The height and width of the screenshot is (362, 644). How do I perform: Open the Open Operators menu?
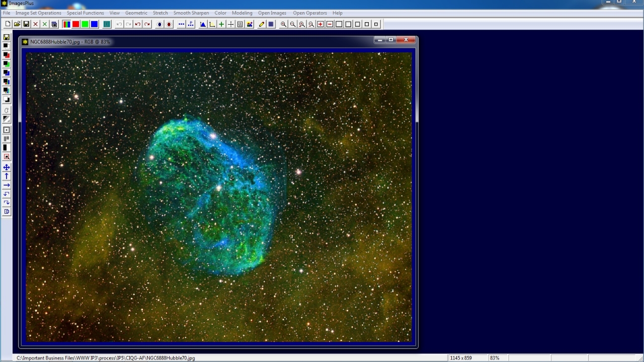tap(310, 13)
